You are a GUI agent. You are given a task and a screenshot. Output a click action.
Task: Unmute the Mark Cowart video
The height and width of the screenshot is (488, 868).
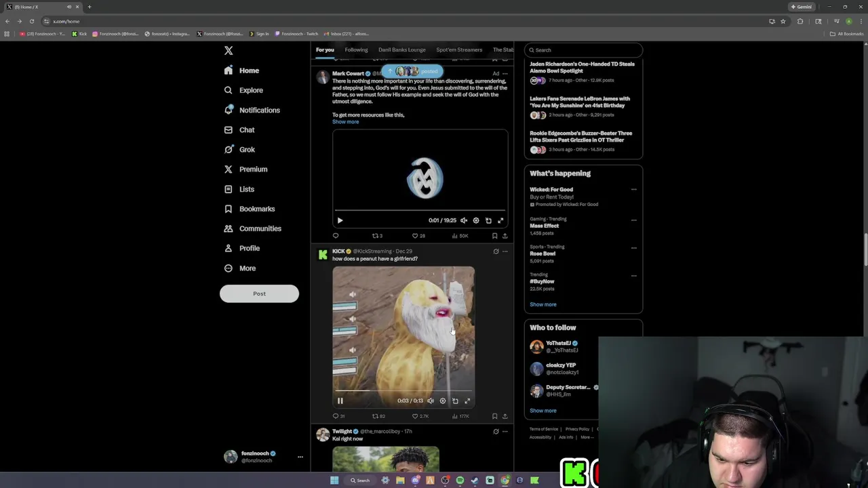pos(464,220)
